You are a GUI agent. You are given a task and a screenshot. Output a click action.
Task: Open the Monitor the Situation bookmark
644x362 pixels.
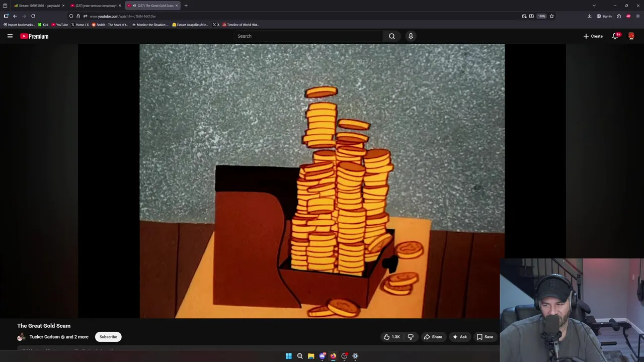(150, 25)
